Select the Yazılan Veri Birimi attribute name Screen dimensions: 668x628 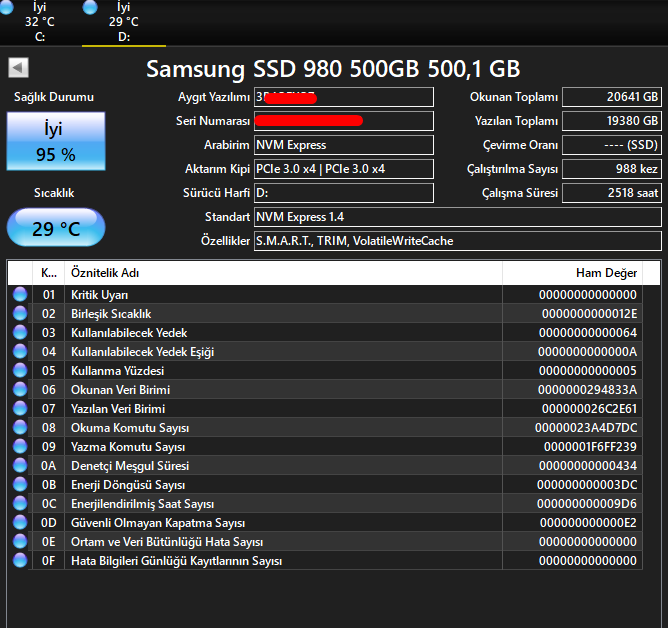tap(118, 409)
